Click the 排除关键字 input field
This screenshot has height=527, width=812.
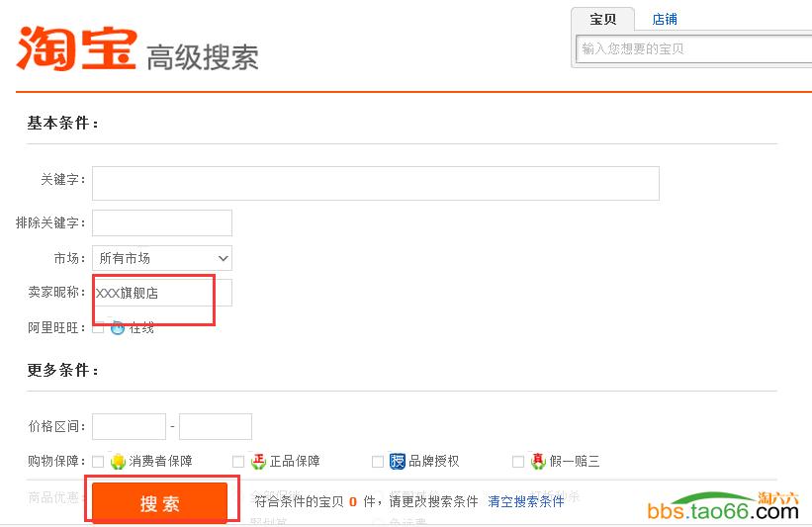point(162,223)
